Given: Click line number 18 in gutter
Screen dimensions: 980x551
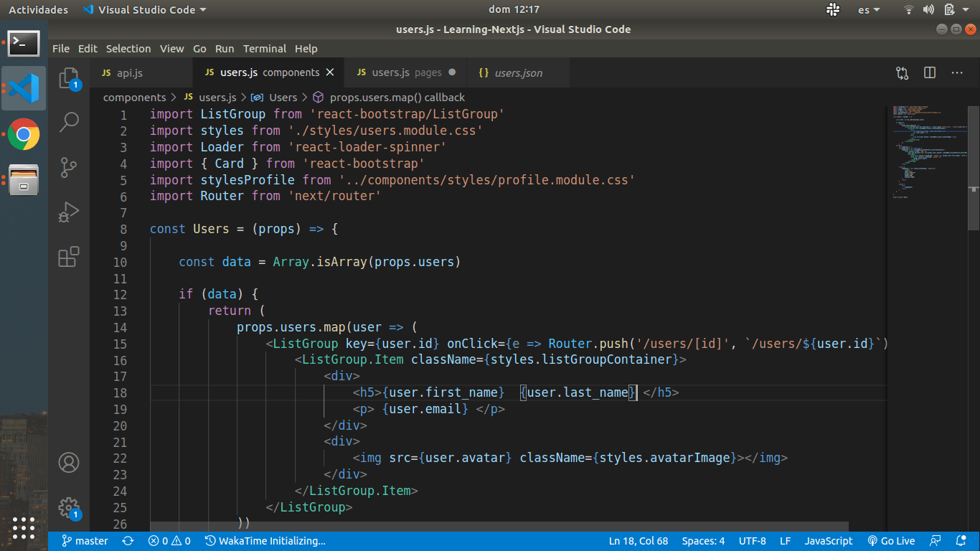Looking at the screenshot, I should (x=120, y=392).
